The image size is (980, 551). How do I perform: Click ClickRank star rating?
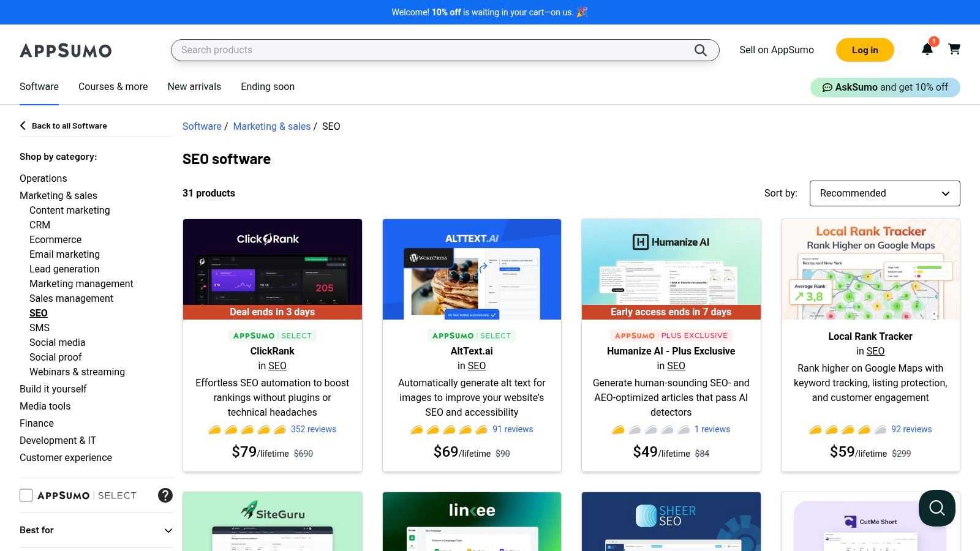coord(247,429)
